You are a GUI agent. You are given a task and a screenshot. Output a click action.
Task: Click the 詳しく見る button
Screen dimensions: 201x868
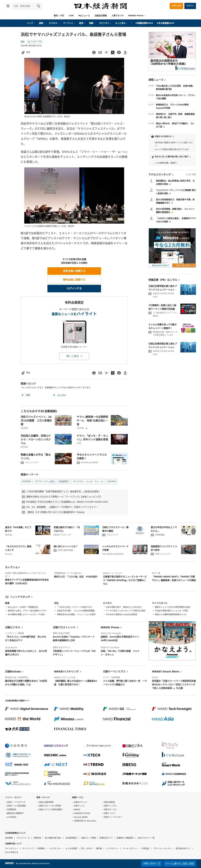click(x=74, y=356)
